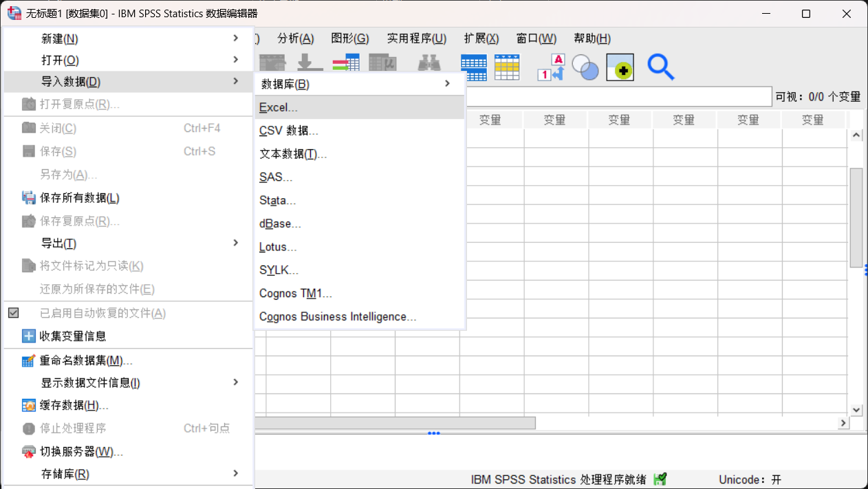The image size is (868, 489).
Task: Click 缓存数据(H)... menu entry
Action: (x=129, y=405)
